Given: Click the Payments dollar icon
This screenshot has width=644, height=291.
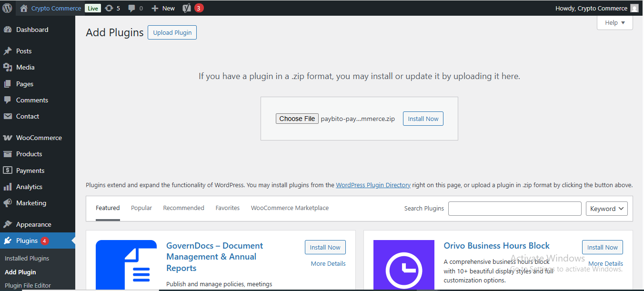Looking at the screenshot, I should [8, 171].
